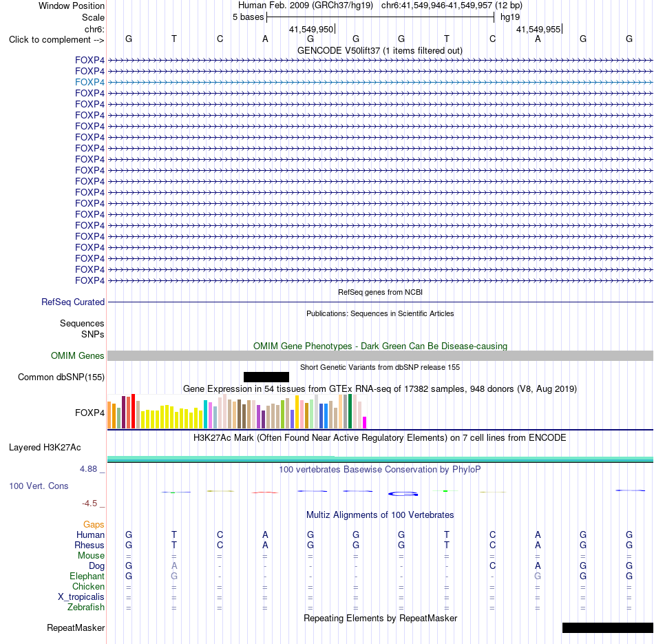Select the Dog alignment row label

(96, 566)
